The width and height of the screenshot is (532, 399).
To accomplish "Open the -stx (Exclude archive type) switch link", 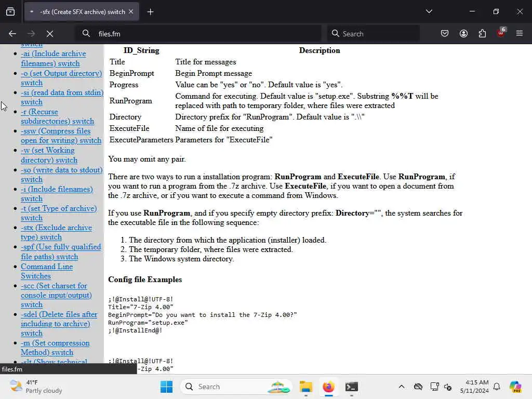I will (x=56, y=232).
